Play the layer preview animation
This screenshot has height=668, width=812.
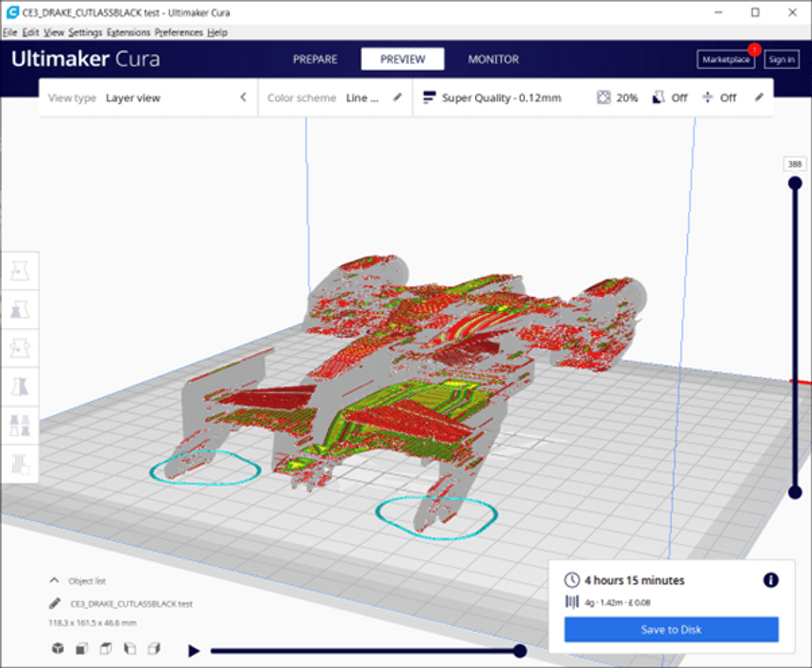pos(194,650)
